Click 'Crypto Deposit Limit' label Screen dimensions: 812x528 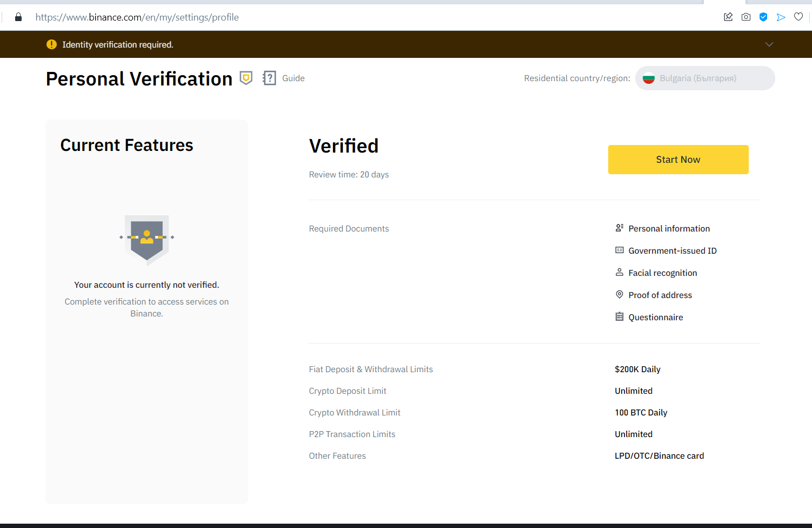[348, 391]
